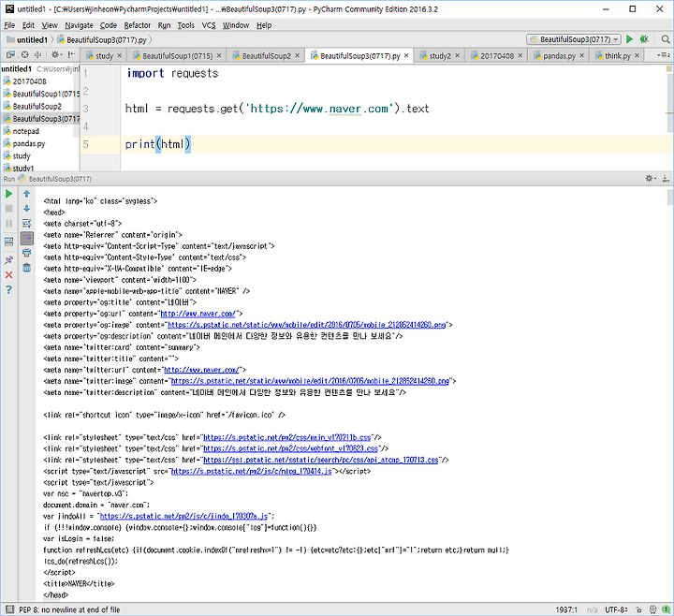Image resolution: width=674 pixels, height=616 pixels.
Task: Open the run configuration dropdown
Action: tap(574, 39)
